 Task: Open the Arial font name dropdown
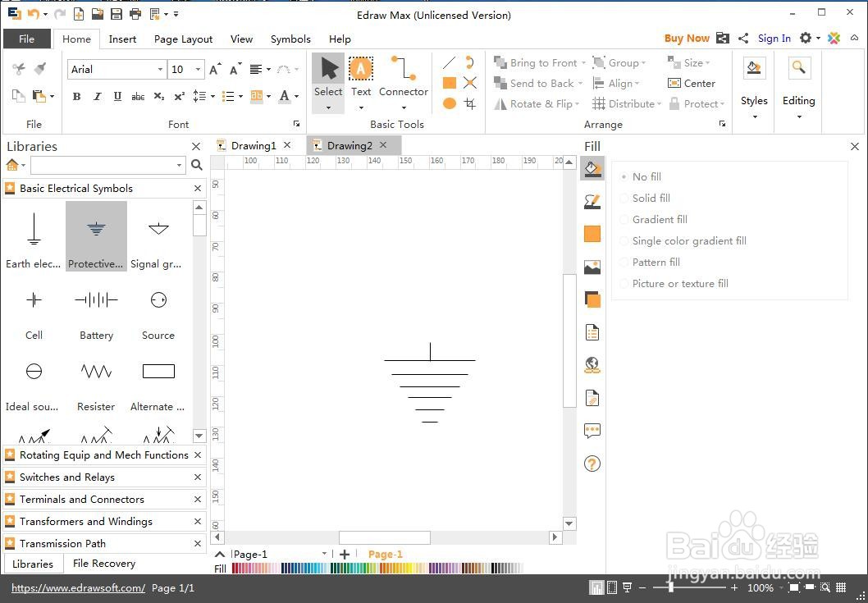pos(160,69)
